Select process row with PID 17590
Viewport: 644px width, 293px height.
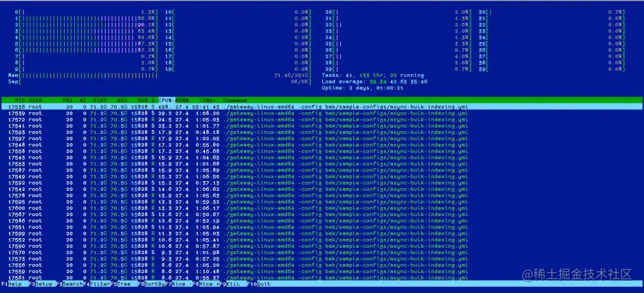pos(322,246)
